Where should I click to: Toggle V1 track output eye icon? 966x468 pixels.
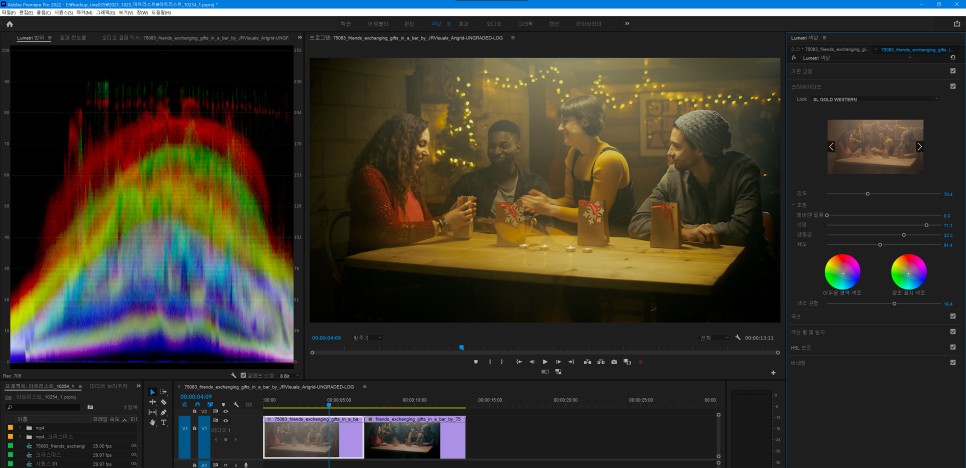225,421
